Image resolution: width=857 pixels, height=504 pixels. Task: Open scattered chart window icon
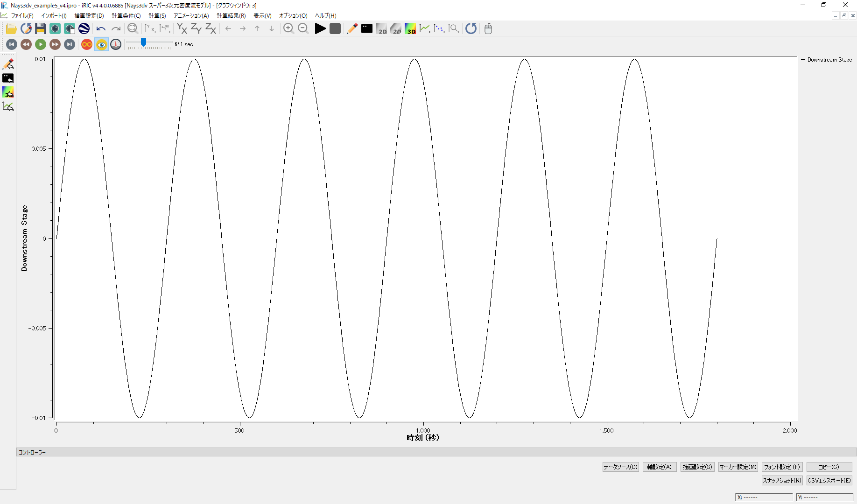[439, 29]
